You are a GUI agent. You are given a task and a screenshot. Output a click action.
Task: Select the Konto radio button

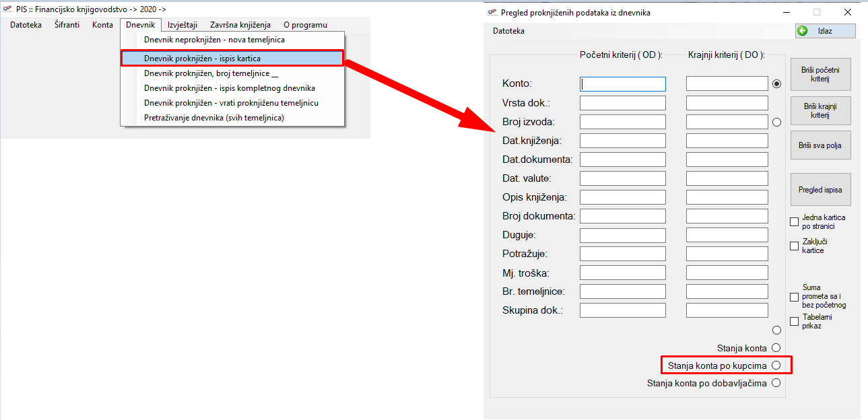click(x=776, y=84)
